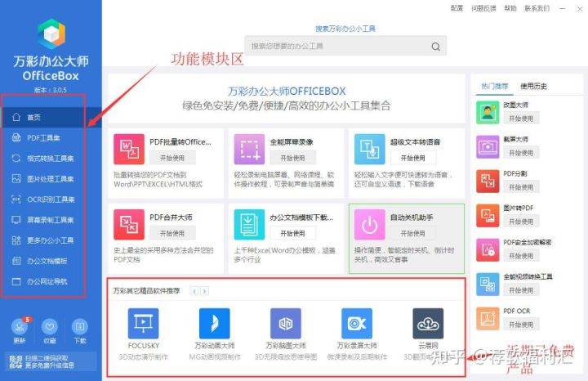The width and height of the screenshot is (588, 381).
Task: Click the PDF合并大师 tool icon
Action: [129, 225]
